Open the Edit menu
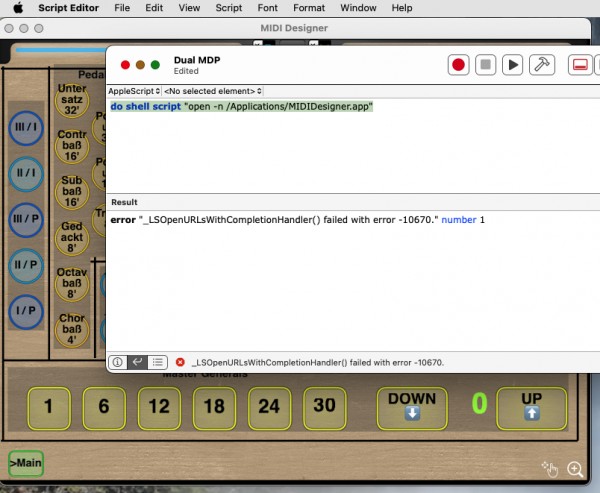This screenshot has width=600, height=493. pyautogui.click(x=154, y=8)
